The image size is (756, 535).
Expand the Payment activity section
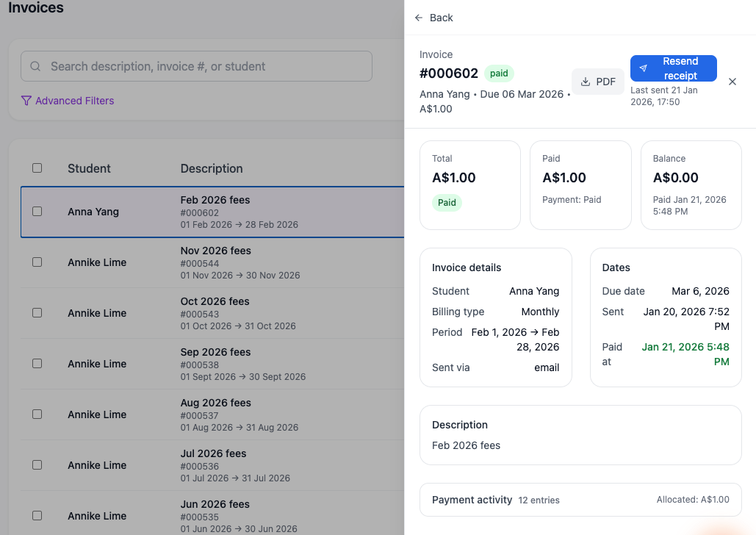(580, 500)
